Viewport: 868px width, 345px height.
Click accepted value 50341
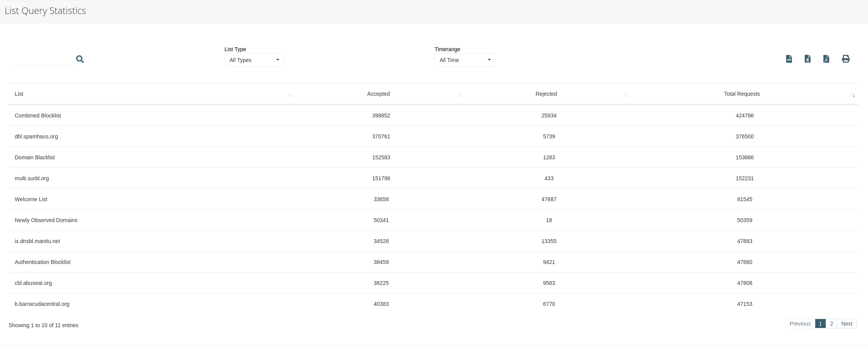coord(381,220)
